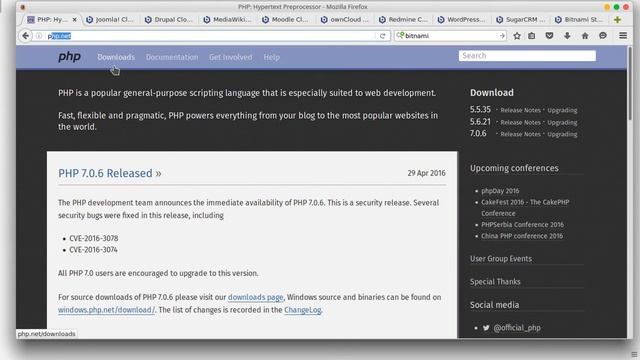Click the Firefox back arrow button
Screen dimensions: 640x360
coord(25,36)
